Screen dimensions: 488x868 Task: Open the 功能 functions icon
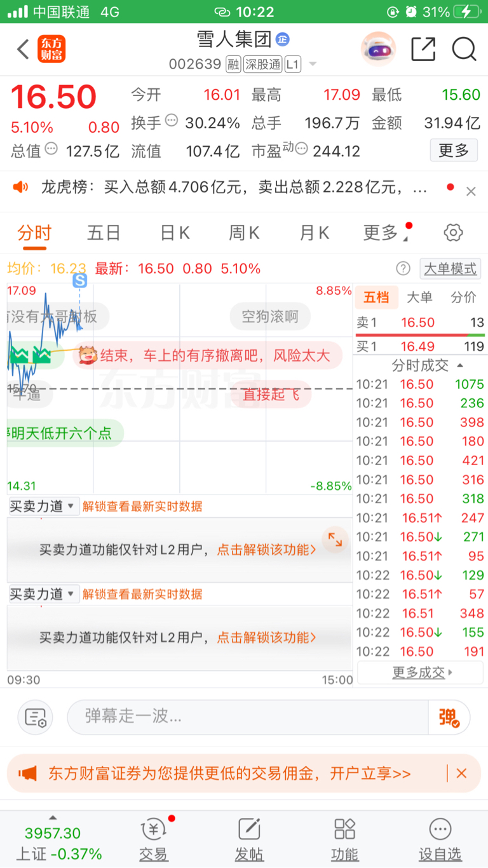click(x=344, y=839)
